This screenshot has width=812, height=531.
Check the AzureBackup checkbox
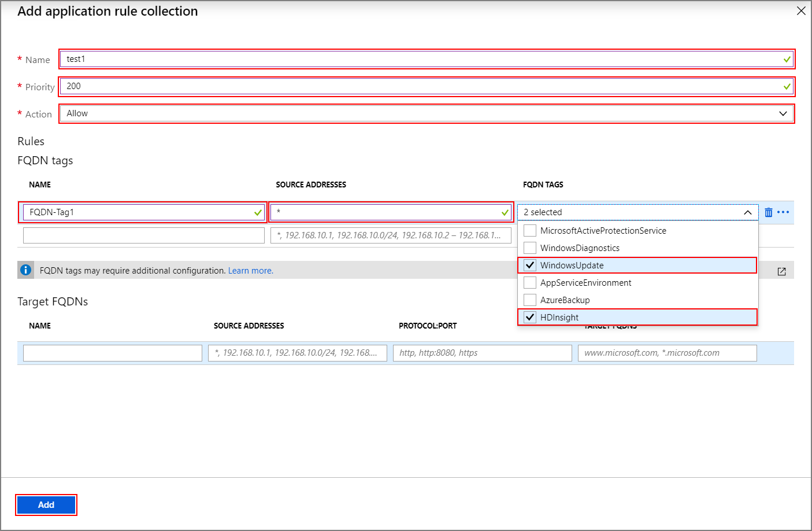529,300
